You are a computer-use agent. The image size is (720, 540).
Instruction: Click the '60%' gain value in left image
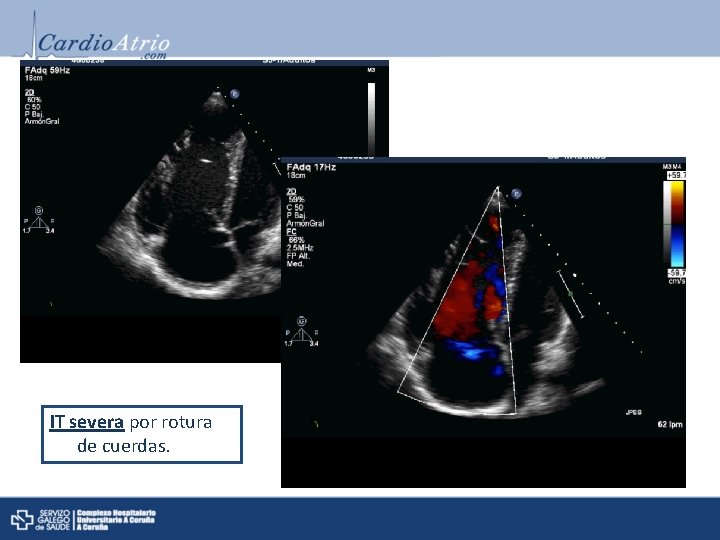(x=34, y=100)
